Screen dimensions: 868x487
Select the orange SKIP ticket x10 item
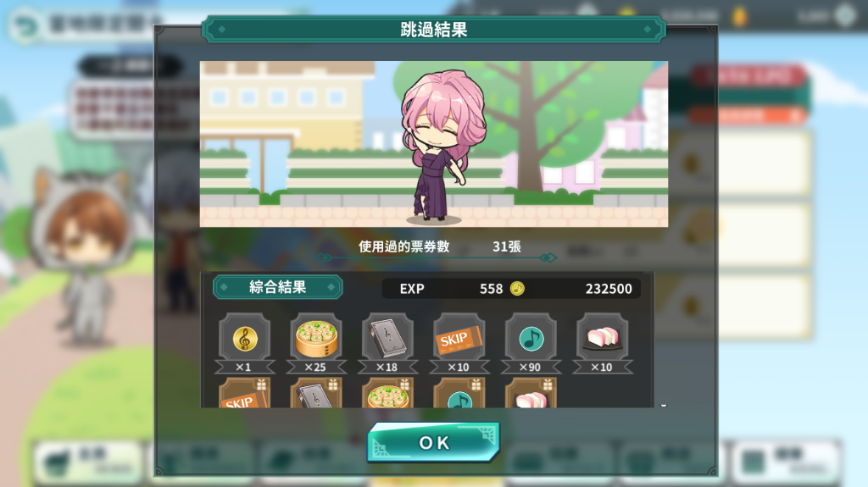(459, 343)
